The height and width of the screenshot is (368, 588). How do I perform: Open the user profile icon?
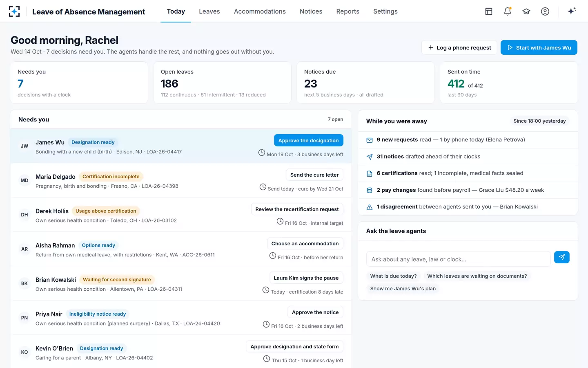[x=545, y=11]
